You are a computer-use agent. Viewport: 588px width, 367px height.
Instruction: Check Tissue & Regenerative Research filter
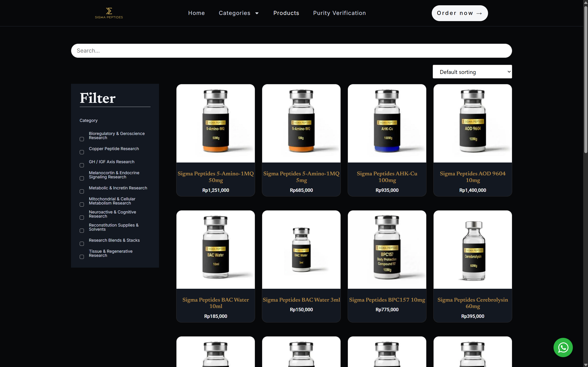coord(82,257)
